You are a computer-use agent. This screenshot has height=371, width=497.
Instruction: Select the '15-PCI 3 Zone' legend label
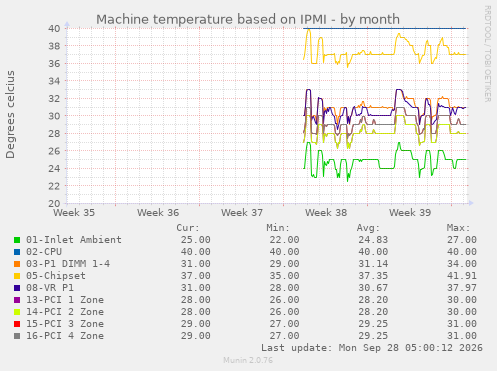click(x=65, y=324)
